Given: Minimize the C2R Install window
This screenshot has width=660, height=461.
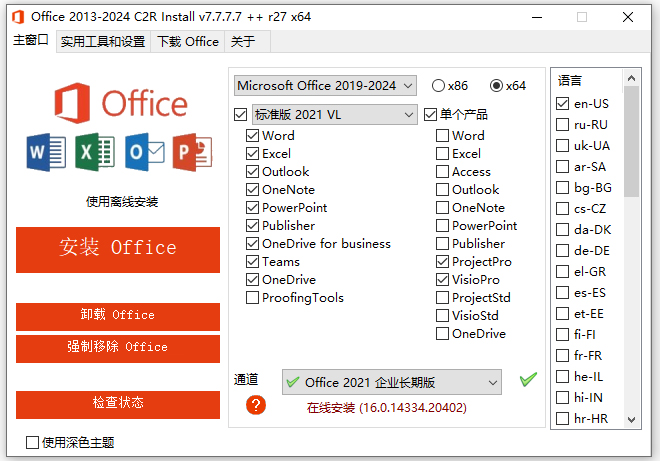Looking at the screenshot, I should point(537,17).
